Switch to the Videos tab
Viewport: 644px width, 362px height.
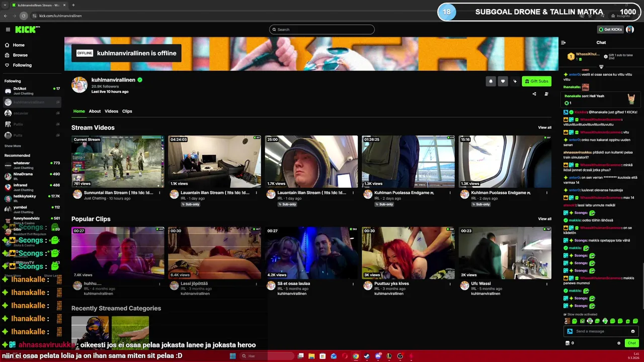[111, 111]
